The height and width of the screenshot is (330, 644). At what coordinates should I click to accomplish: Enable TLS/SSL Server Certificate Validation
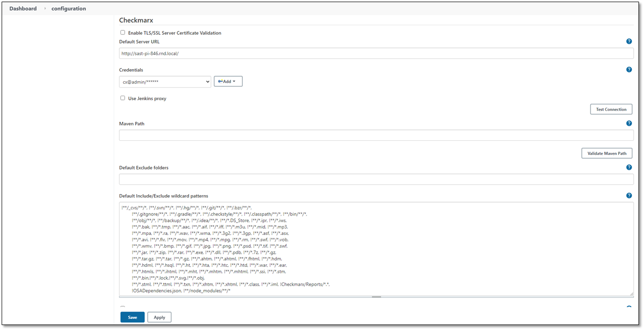coord(123,33)
